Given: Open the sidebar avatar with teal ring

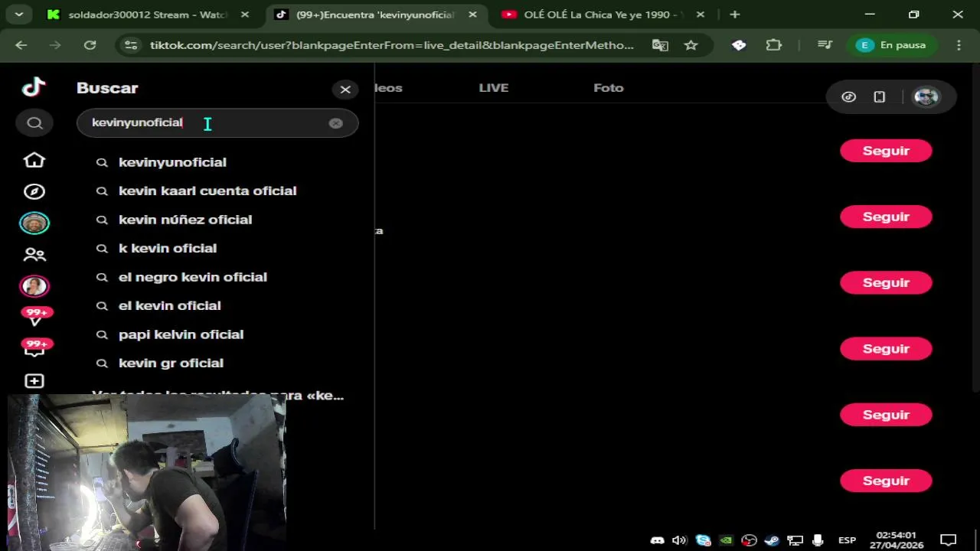Looking at the screenshot, I should (x=34, y=223).
